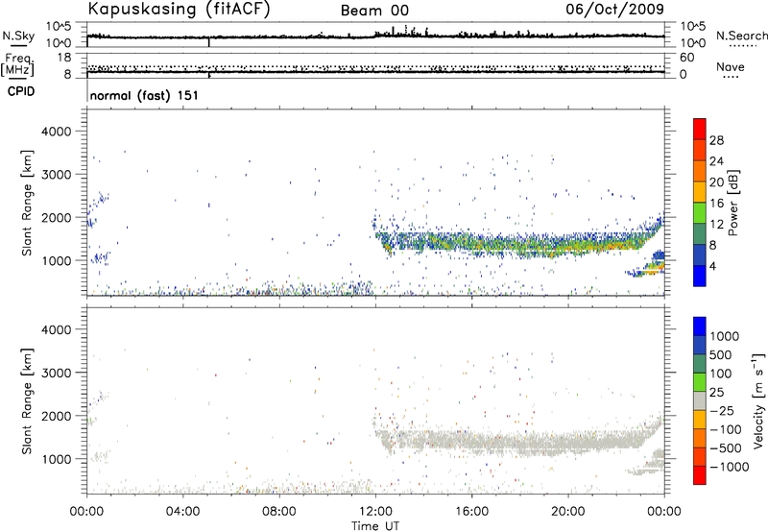Click the Kapuskasing (fitACF) plot title
This screenshot has width=768, height=532.
tap(179, 10)
